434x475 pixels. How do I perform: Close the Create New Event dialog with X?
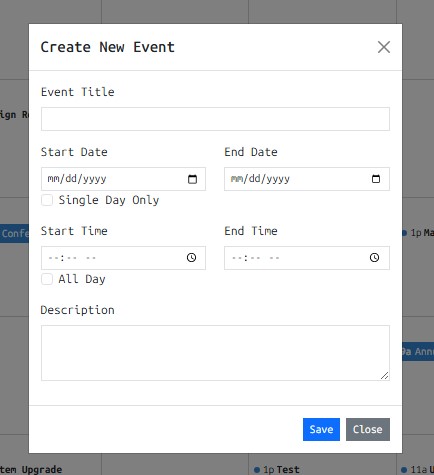tap(384, 47)
